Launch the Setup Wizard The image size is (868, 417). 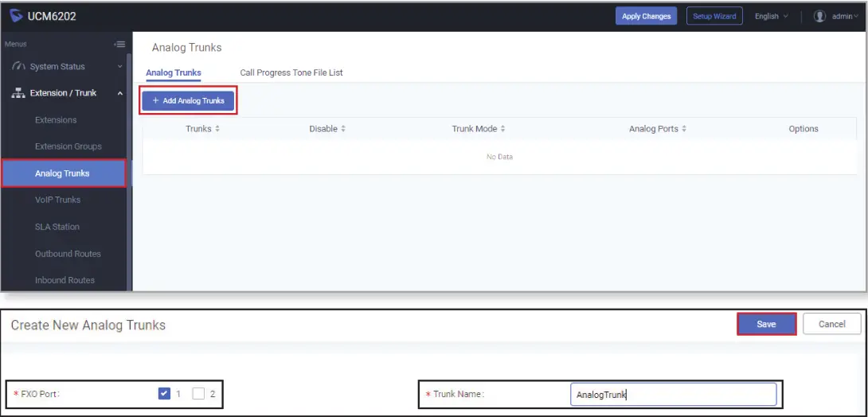[x=714, y=16]
